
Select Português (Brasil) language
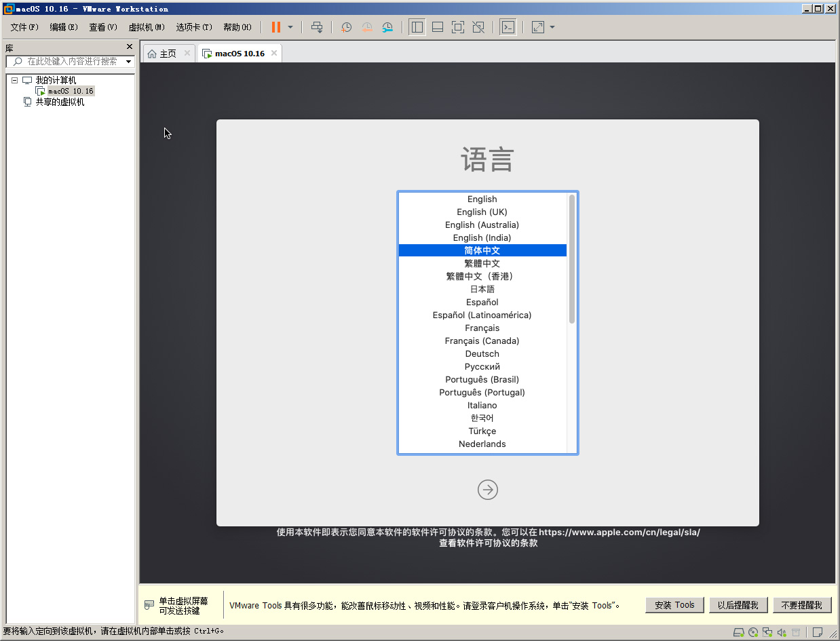point(482,379)
